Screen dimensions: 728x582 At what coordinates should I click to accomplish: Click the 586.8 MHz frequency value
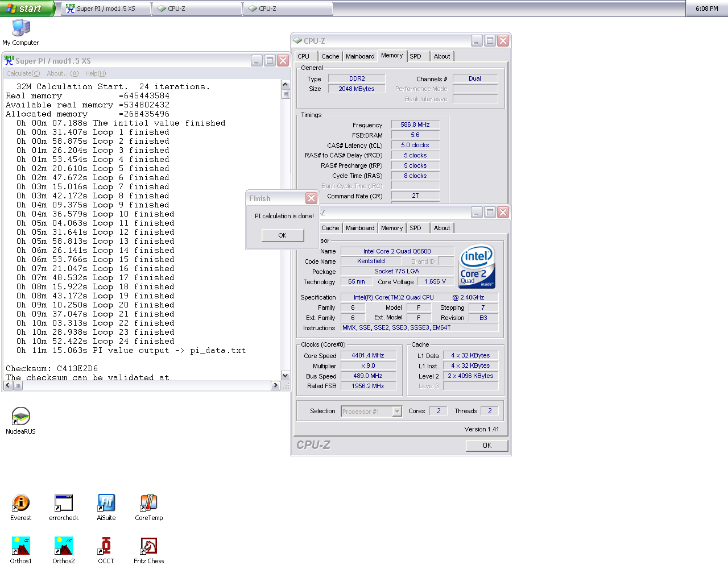click(x=415, y=125)
